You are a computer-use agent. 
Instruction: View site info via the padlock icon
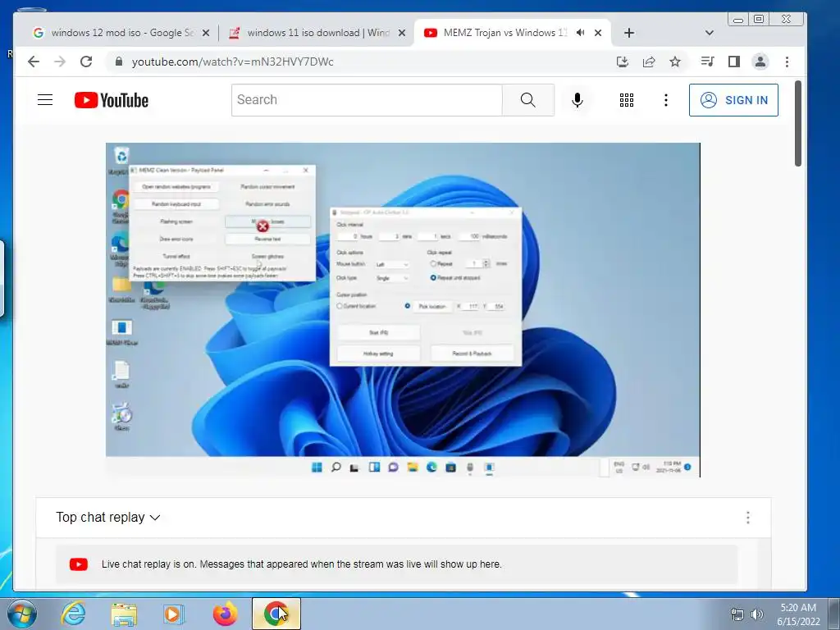(118, 62)
